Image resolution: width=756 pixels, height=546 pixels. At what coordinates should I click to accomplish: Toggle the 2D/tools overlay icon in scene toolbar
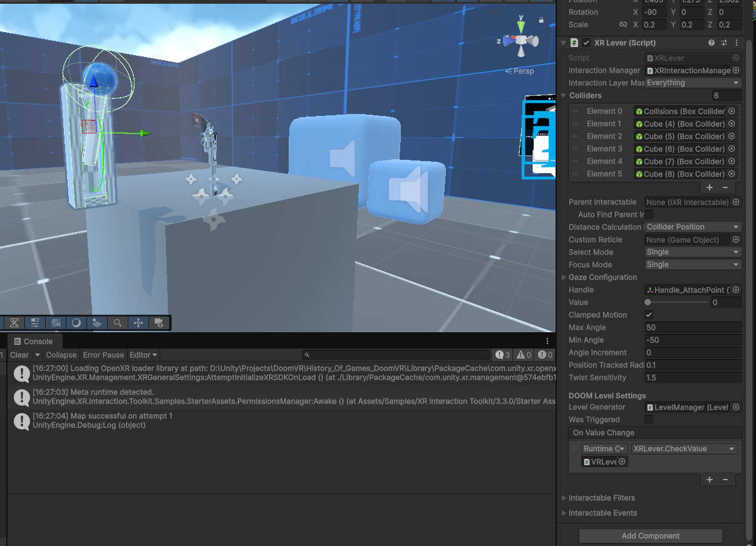click(14, 323)
